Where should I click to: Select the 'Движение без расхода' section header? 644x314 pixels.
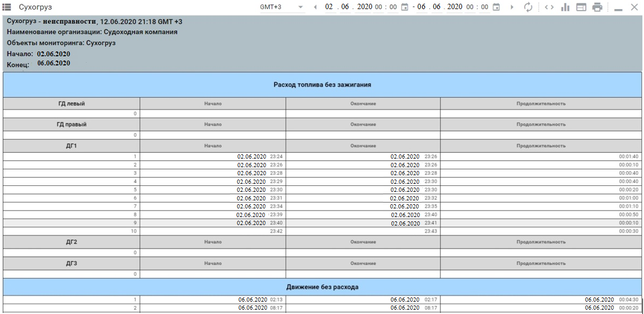[322, 287]
